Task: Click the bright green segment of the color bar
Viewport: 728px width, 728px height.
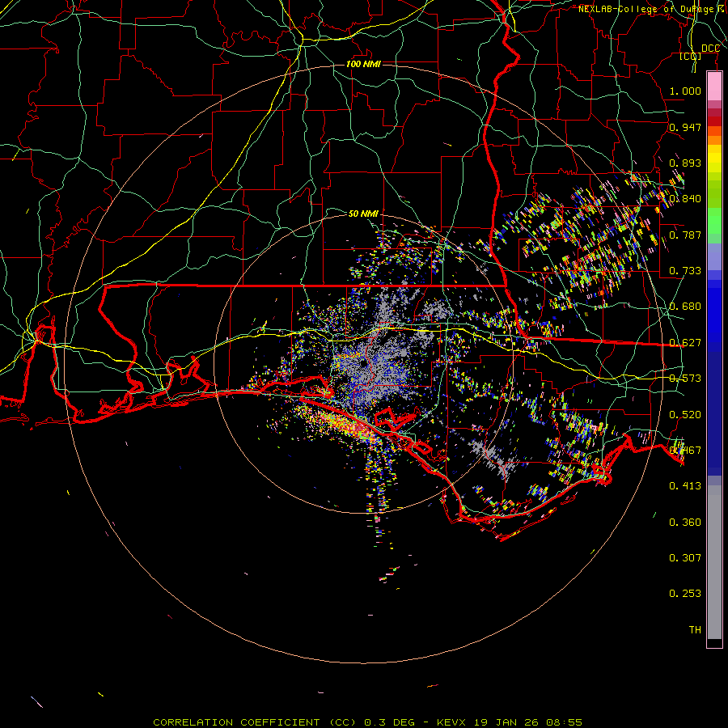Action: (714, 221)
